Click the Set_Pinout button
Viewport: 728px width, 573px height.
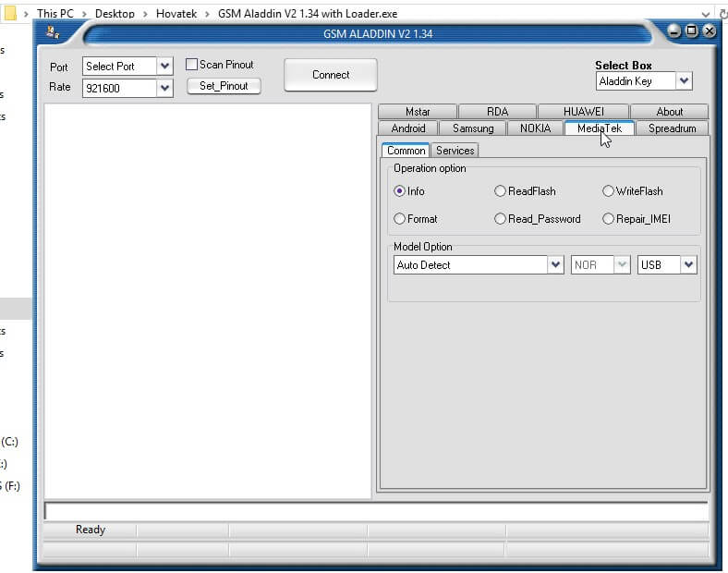coord(224,86)
